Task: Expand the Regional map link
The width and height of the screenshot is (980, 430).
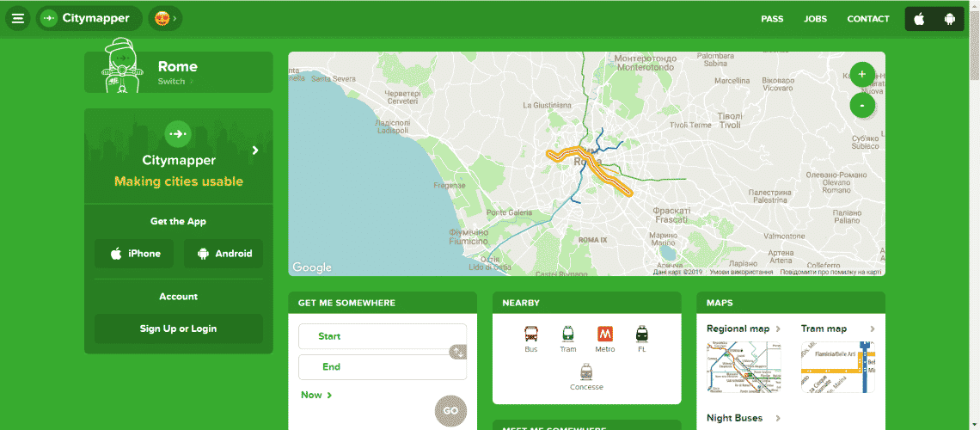Action: 744,329
